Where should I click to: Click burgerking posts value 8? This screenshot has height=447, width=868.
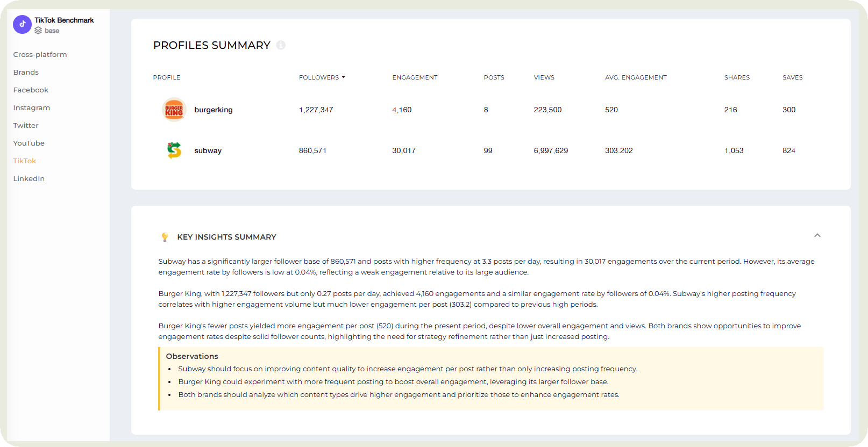[x=486, y=110]
